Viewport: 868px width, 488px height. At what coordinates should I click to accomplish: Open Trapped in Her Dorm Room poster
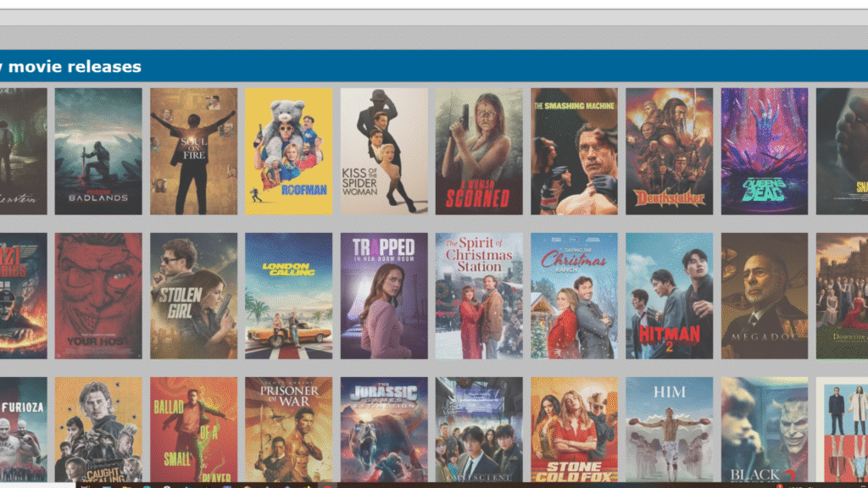(384, 296)
